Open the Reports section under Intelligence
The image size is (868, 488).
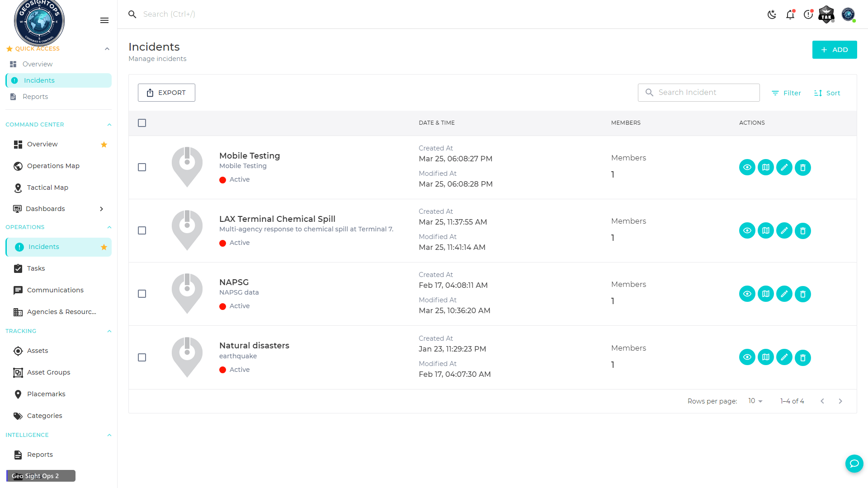[x=40, y=455]
